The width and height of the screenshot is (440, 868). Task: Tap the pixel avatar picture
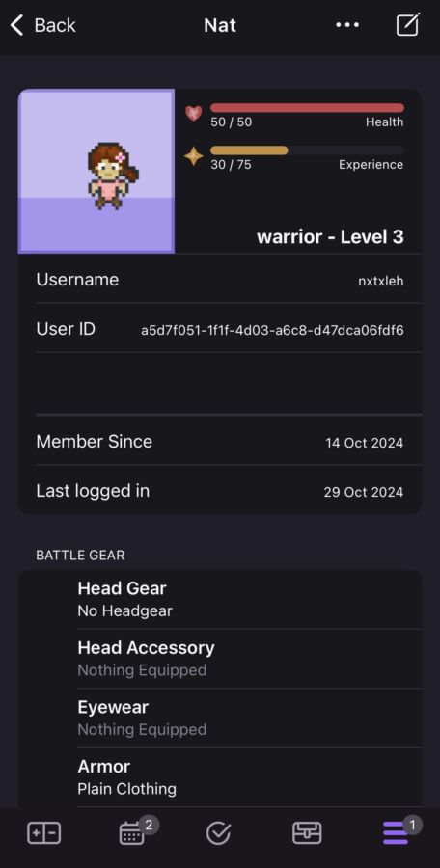coord(96,171)
